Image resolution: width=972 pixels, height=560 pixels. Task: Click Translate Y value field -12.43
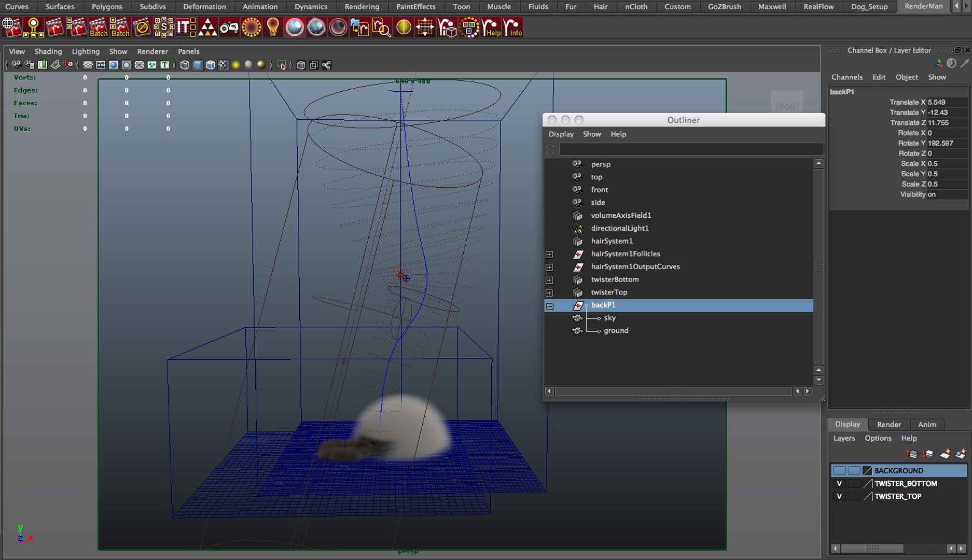click(947, 113)
